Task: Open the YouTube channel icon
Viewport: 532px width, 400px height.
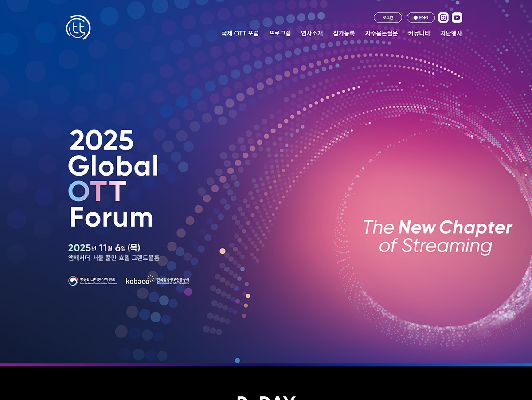Action: pyautogui.click(x=457, y=18)
